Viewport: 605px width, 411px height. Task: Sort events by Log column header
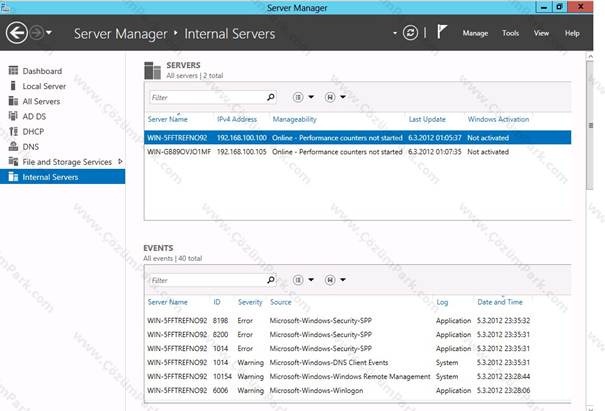pyautogui.click(x=442, y=302)
